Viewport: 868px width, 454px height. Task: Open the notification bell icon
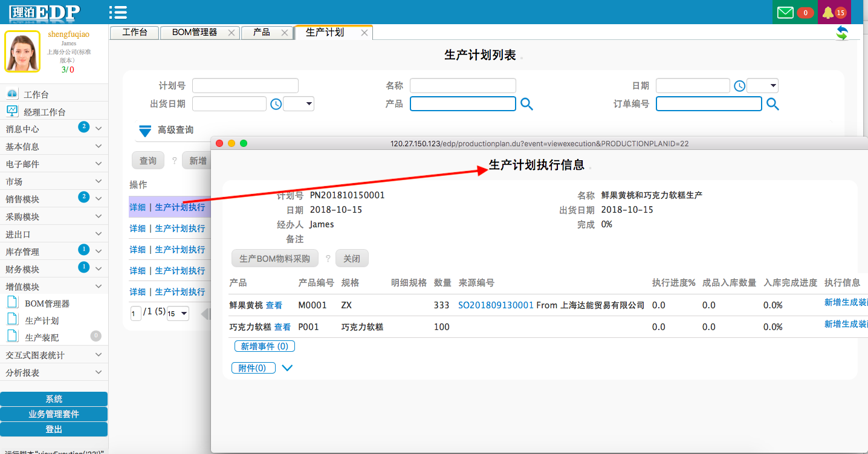coord(828,12)
